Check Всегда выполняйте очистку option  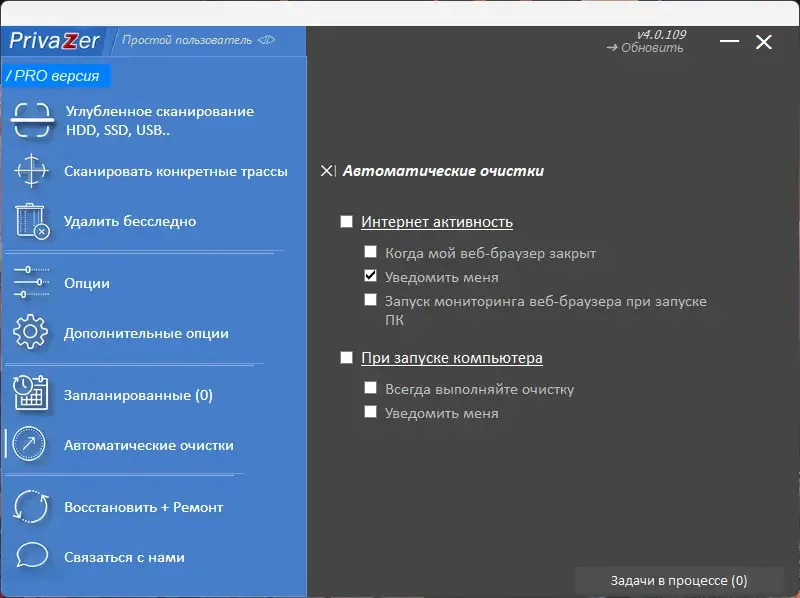click(370, 390)
